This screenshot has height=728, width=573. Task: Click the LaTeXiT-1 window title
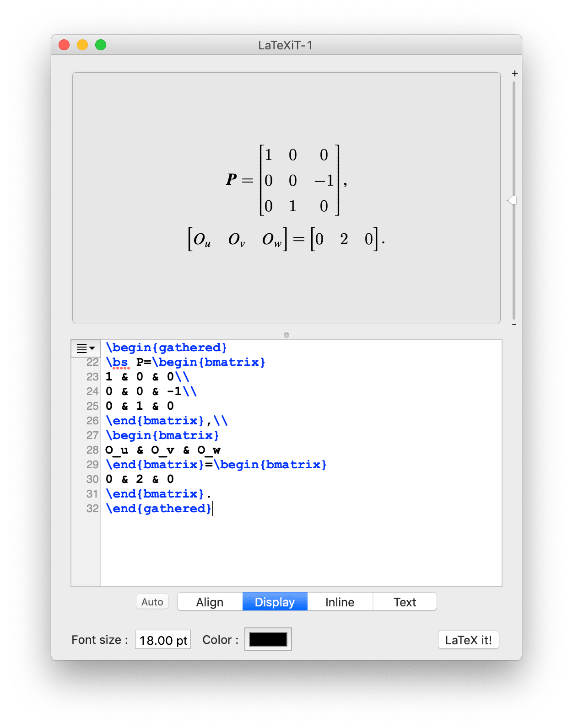pyautogui.click(x=285, y=45)
